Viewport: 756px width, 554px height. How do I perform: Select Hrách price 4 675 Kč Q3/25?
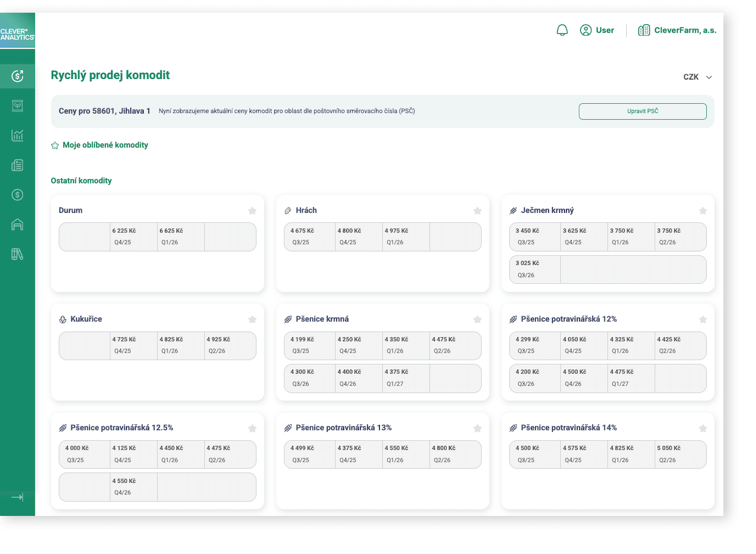point(310,237)
